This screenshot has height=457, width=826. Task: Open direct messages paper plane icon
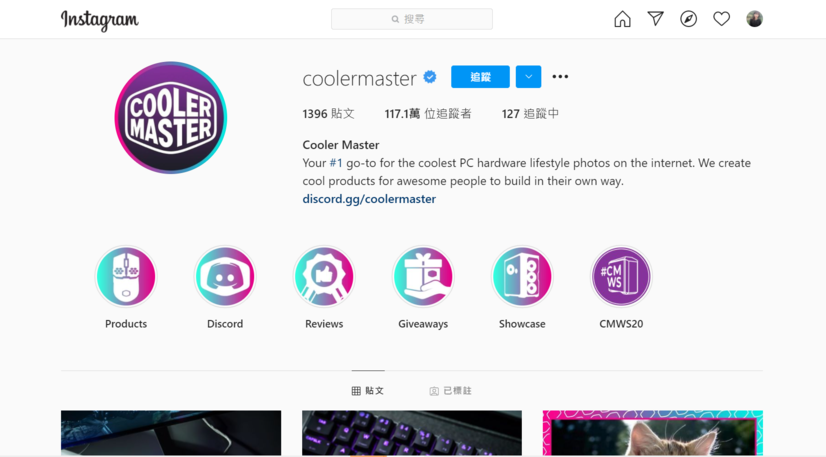pos(655,19)
